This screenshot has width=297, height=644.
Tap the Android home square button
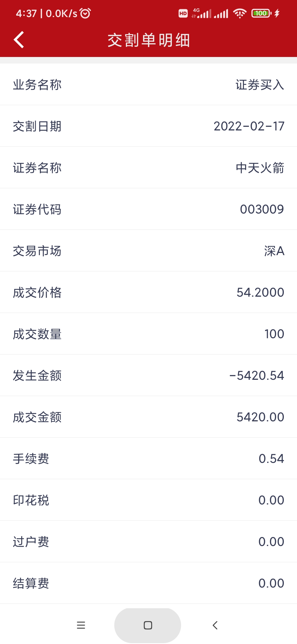148,625
